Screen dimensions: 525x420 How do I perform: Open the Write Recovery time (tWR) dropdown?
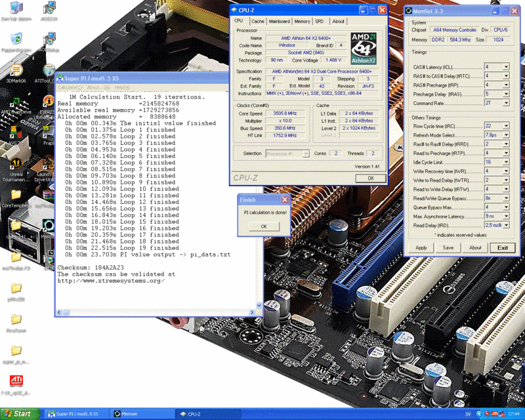tap(506, 171)
